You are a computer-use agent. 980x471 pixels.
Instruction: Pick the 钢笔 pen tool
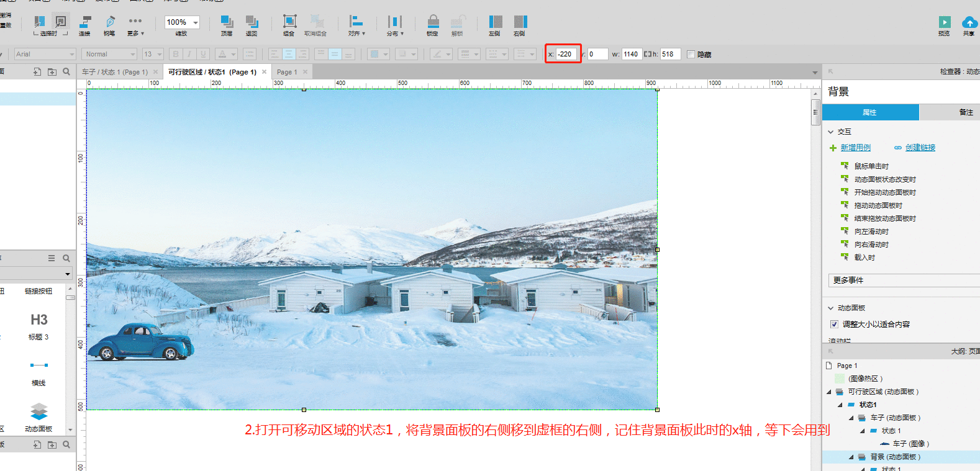pyautogui.click(x=110, y=25)
